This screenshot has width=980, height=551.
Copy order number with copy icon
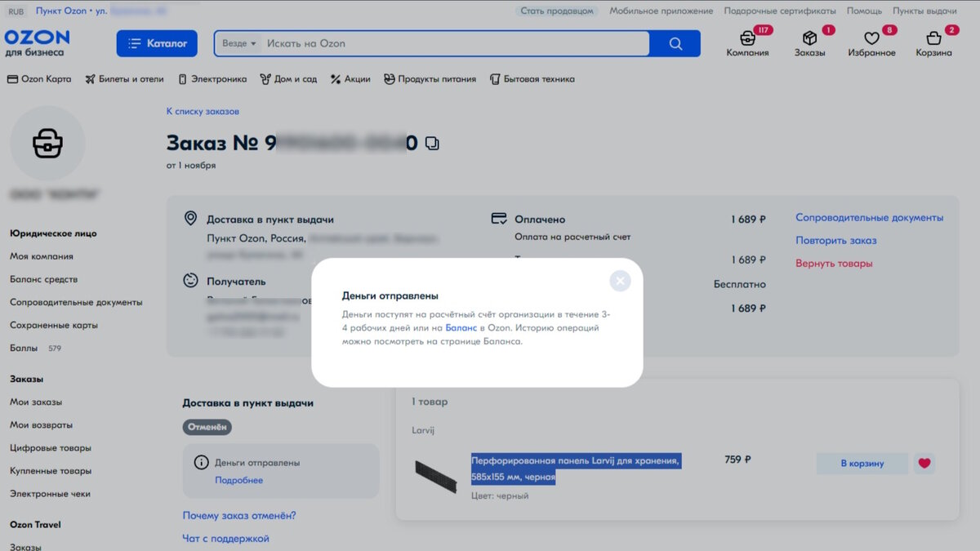tap(433, 144)
